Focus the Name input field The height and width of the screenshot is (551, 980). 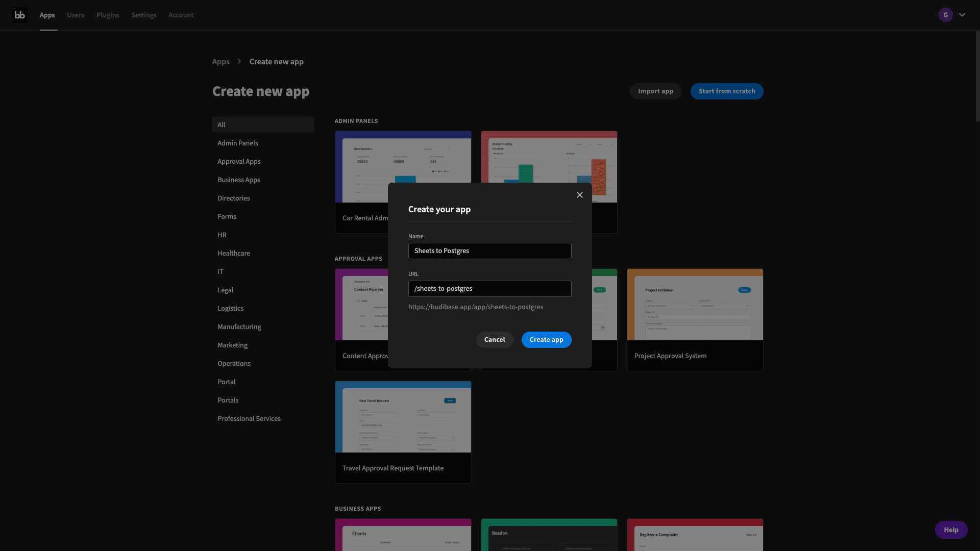pos(490,251)
